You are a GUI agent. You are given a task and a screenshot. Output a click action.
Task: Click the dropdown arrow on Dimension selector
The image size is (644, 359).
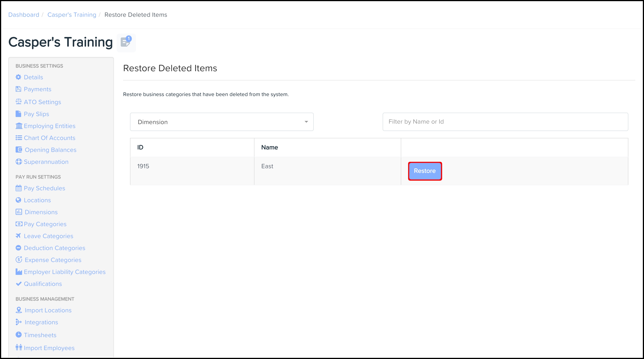pyautogui.click(x=306, y=122)
